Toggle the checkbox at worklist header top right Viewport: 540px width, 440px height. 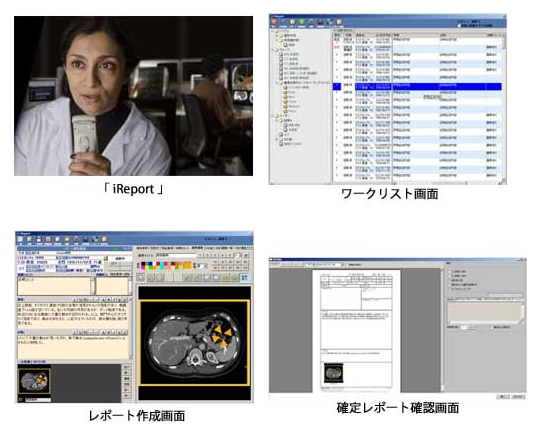click(x=459, y=25)
